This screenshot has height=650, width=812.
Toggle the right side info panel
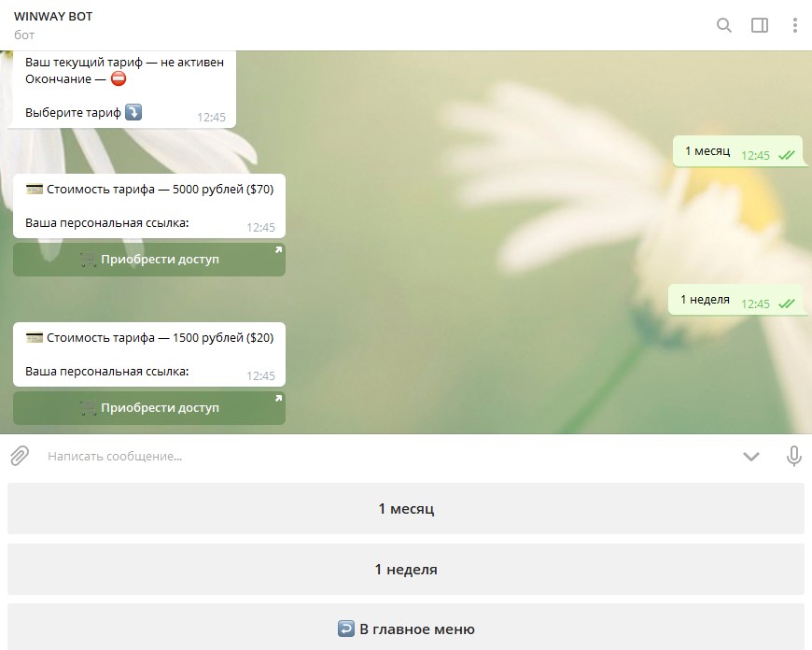[x=760, y=25]
